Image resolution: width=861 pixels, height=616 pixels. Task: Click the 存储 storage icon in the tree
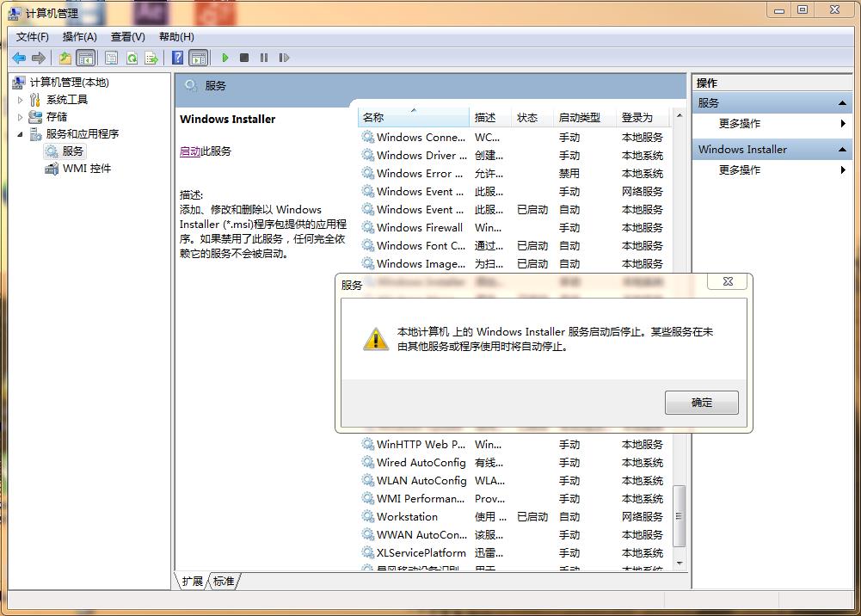[35, 117]
